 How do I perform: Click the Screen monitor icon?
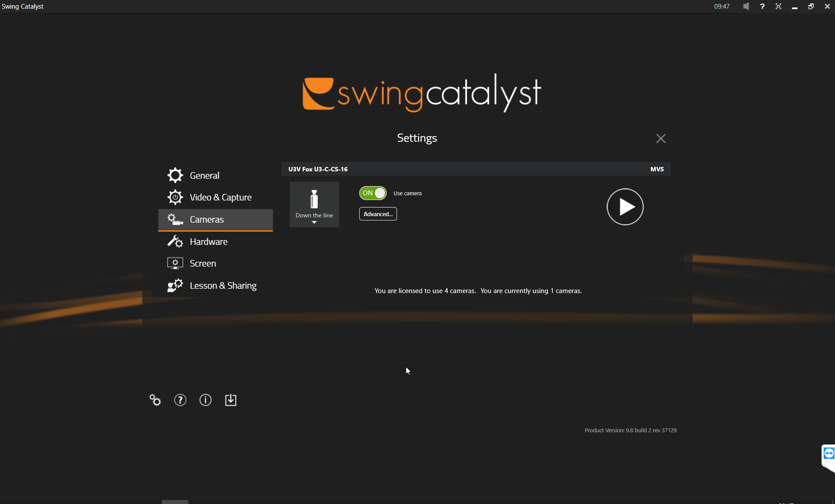tap(175, 264)
